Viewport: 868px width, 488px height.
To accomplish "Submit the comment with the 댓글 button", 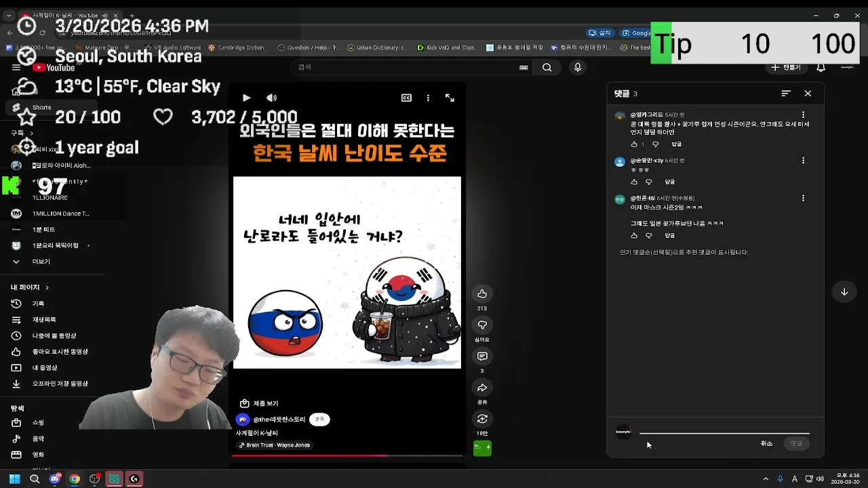I will [796, 443].
